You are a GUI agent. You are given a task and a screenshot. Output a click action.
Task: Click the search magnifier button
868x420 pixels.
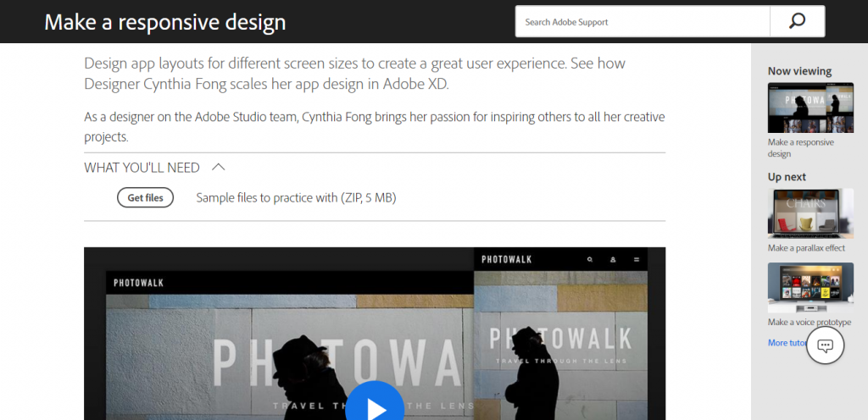[x=797, y=21]
